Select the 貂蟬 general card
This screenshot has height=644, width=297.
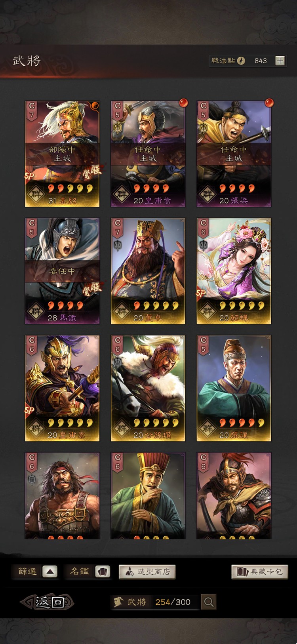[x=234, y=271]
